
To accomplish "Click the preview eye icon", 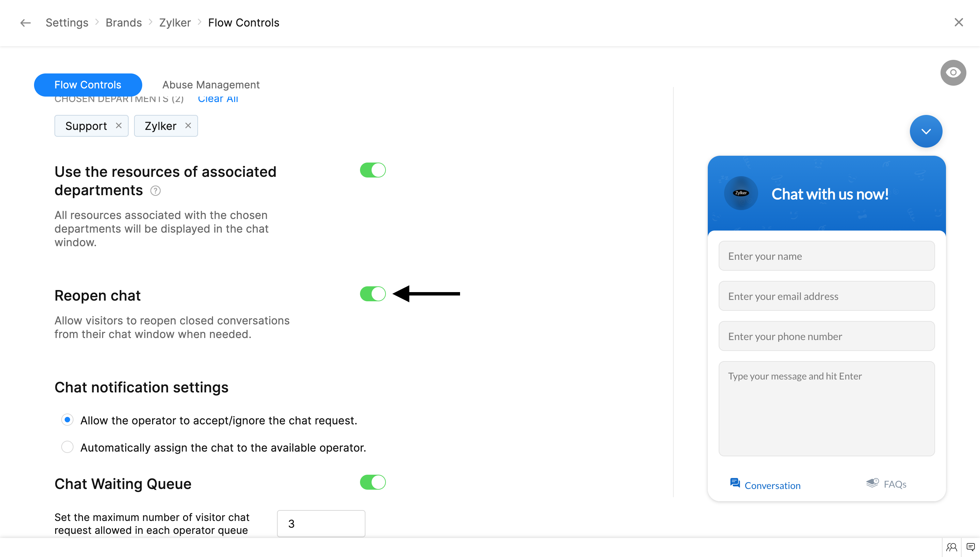I will pyautogui.click(x=953, y=73).
